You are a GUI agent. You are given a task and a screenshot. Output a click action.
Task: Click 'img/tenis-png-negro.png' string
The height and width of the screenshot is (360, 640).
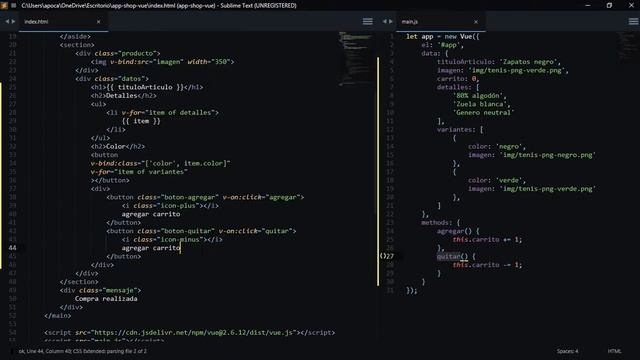point(547,155)
